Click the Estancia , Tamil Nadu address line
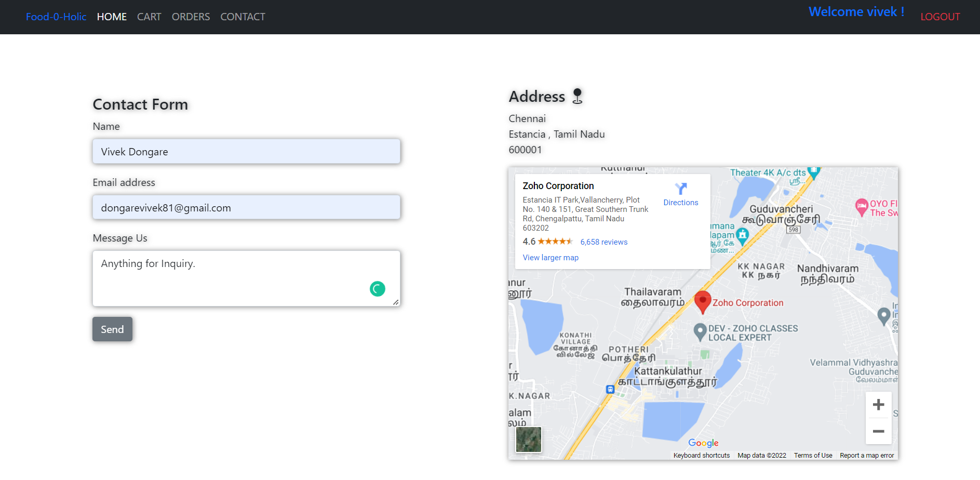This screenshot has height=480, width=980. 557,134
